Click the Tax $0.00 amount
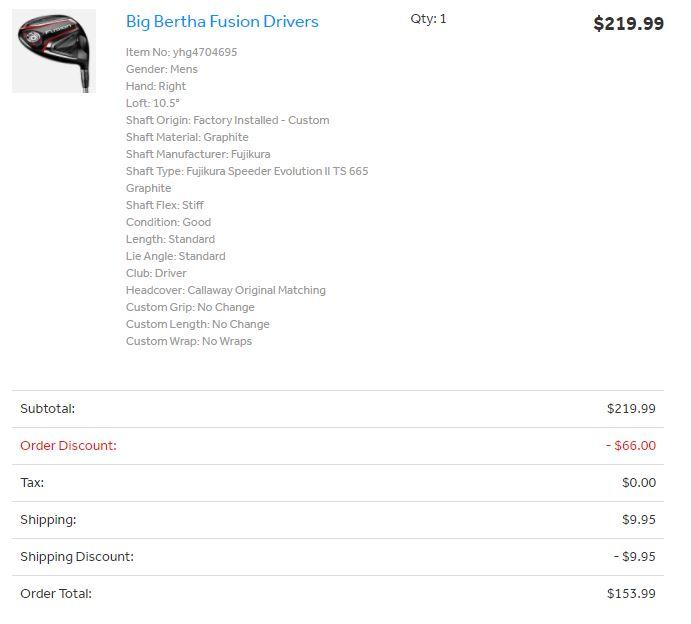This screenshot has width=691, height=624. point(638,482)
